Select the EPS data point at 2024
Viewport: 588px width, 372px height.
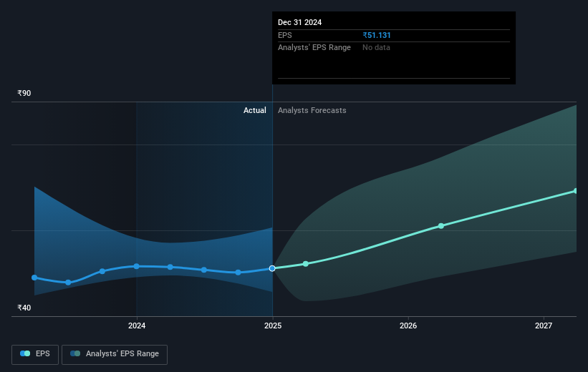tap(137, 266)
